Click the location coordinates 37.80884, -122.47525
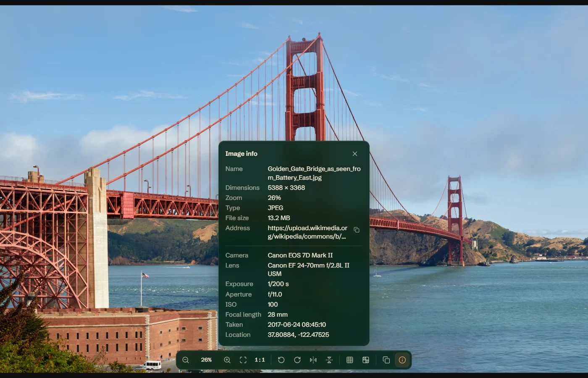Viewport: 588px width, 378px height. tap(299, 335)
